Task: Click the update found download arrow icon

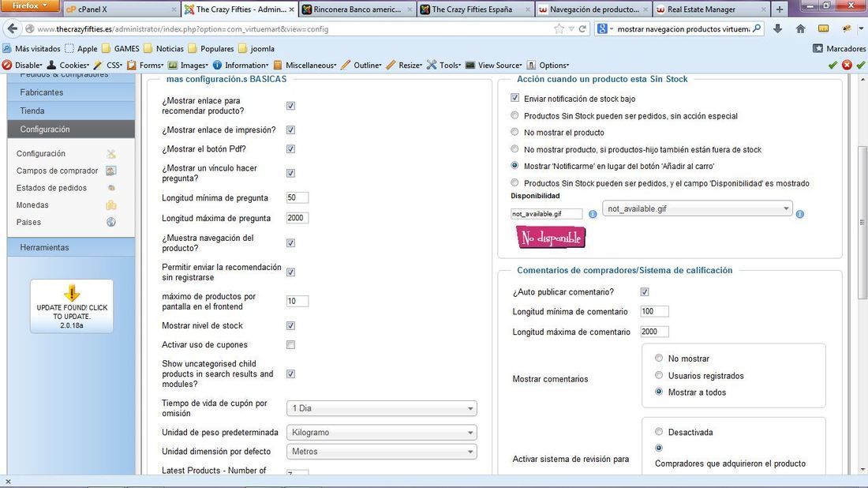Action: (71, 292)
